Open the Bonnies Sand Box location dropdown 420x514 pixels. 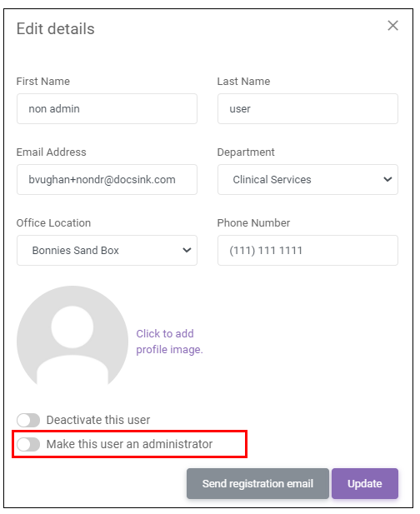[107, 250]
